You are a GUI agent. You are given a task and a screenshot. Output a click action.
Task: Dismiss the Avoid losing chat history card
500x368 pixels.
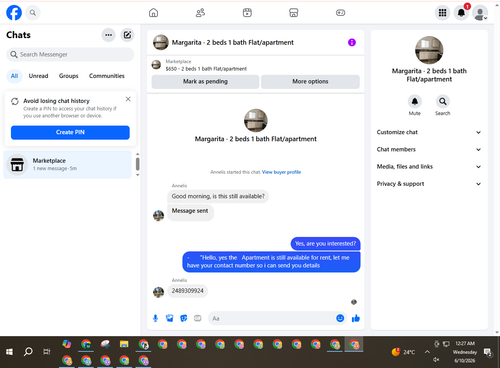coord(128,99)
